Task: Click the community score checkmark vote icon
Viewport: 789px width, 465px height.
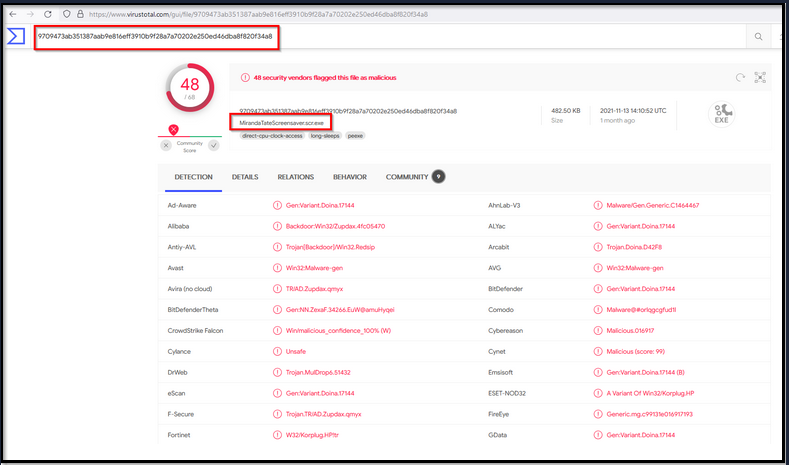Action: pyautogui.click(x=214, y=145)
